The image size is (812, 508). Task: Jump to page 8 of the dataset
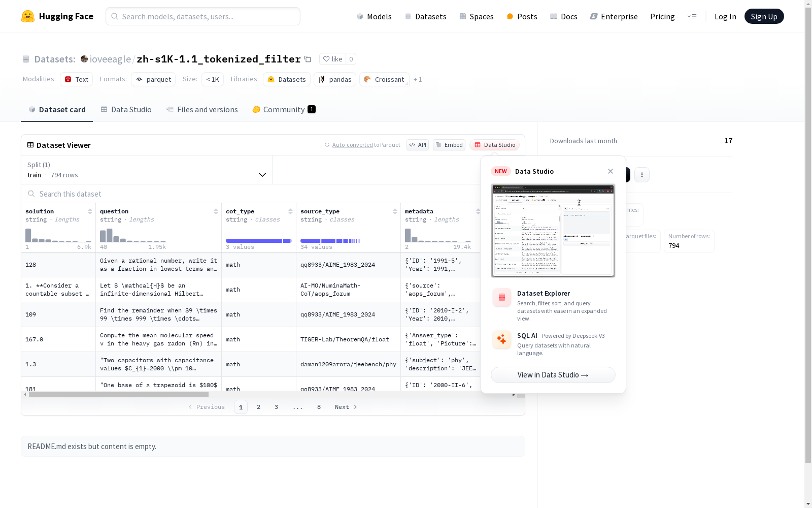pos(319,407)
